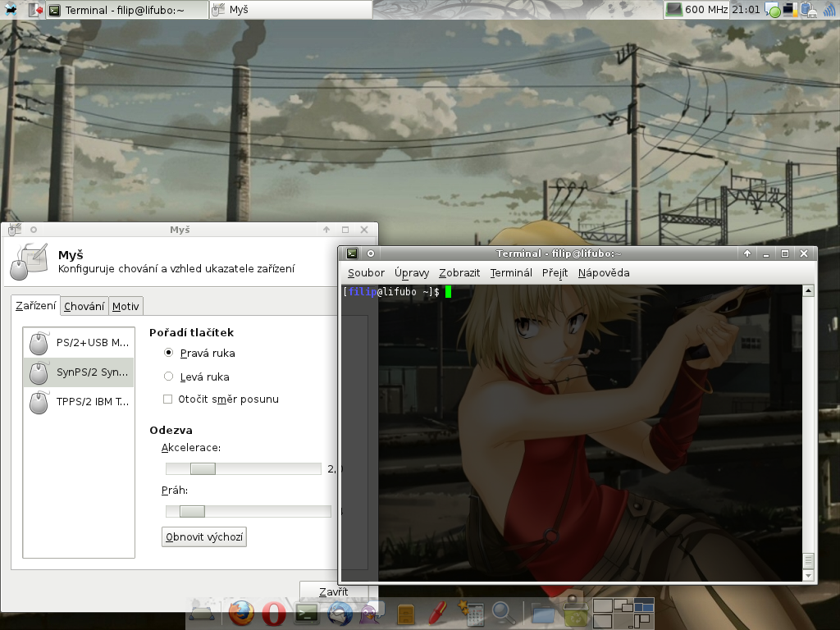Switch to the Motiv tab
Viewport: 840px width, 630px height.
tap(126, 307)
